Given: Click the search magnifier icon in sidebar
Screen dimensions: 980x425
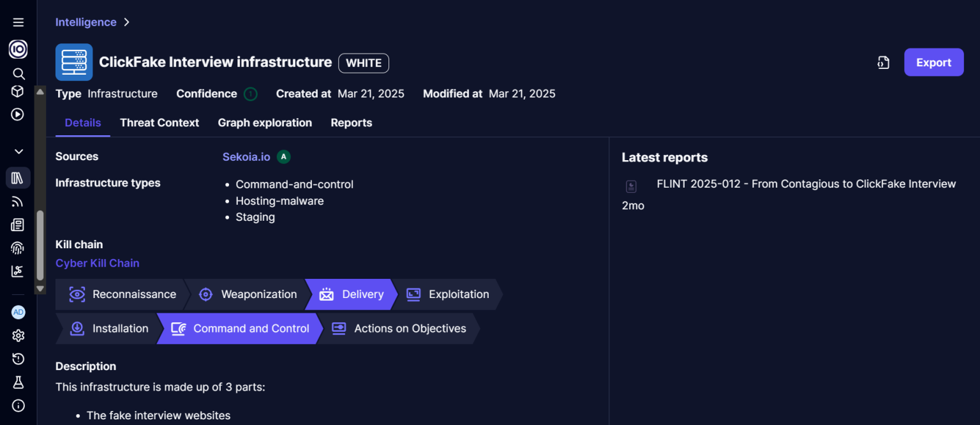Looking at the screenshot, I should [19, 73].
